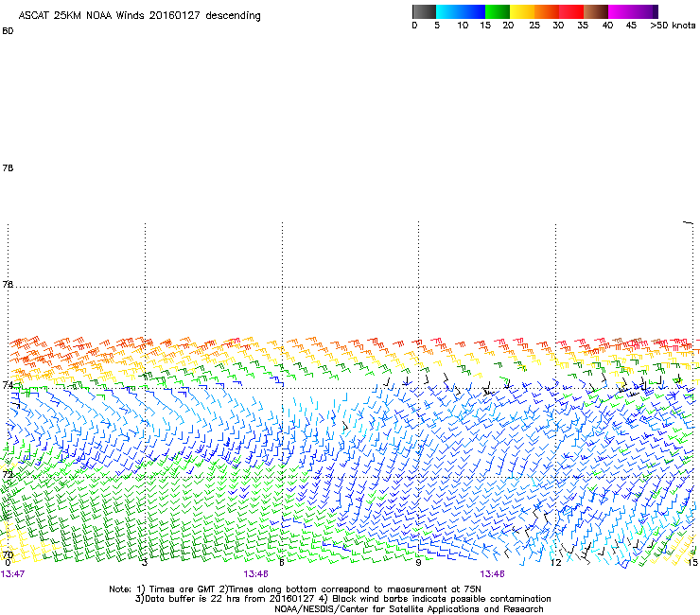The height and width of the screenshot is (615, 700).
Task: Click the ">50 knots" legend label
Action: pyautogui.click(x=673, y=26)
